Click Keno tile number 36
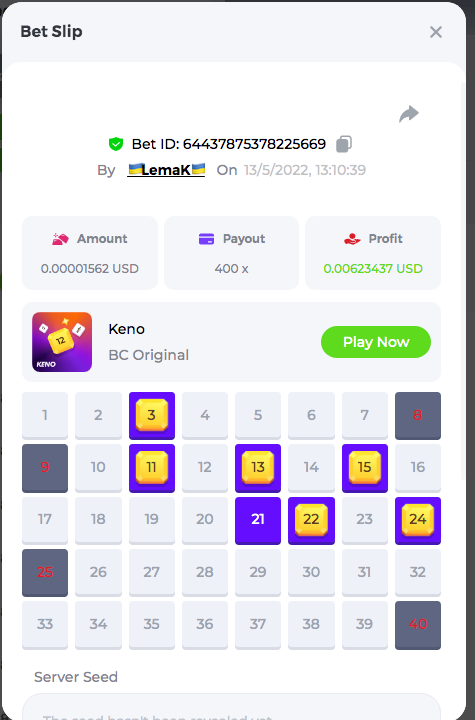The height and width of the screenshot is (720, 475). [205, 625]
